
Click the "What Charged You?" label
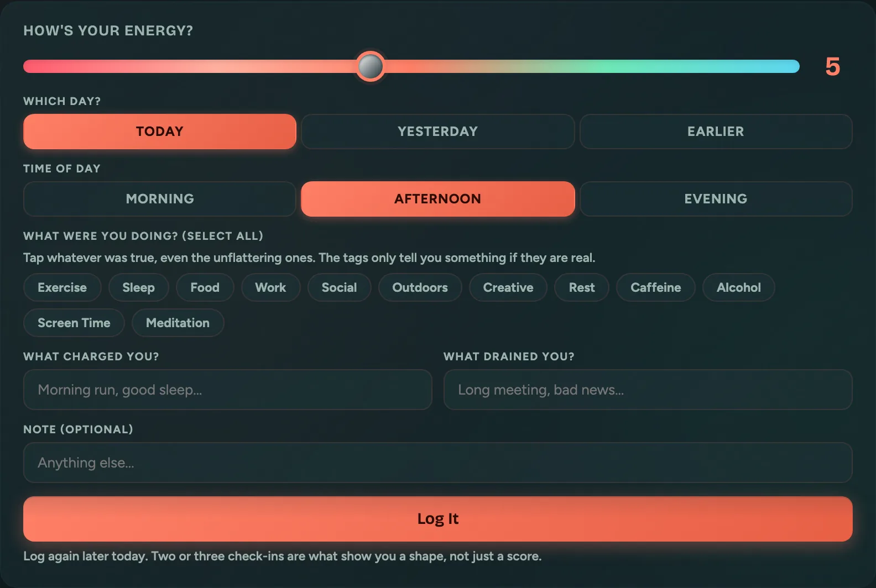[91, 356]
